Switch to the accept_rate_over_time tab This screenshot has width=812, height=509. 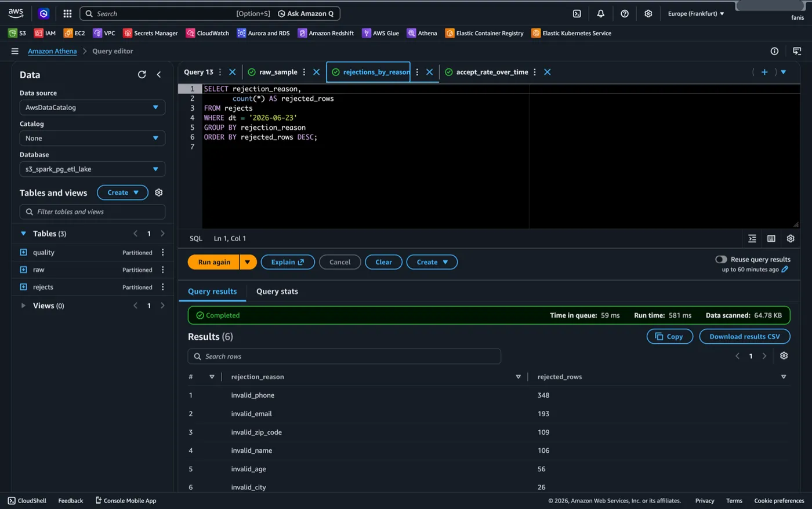(487, 72)
